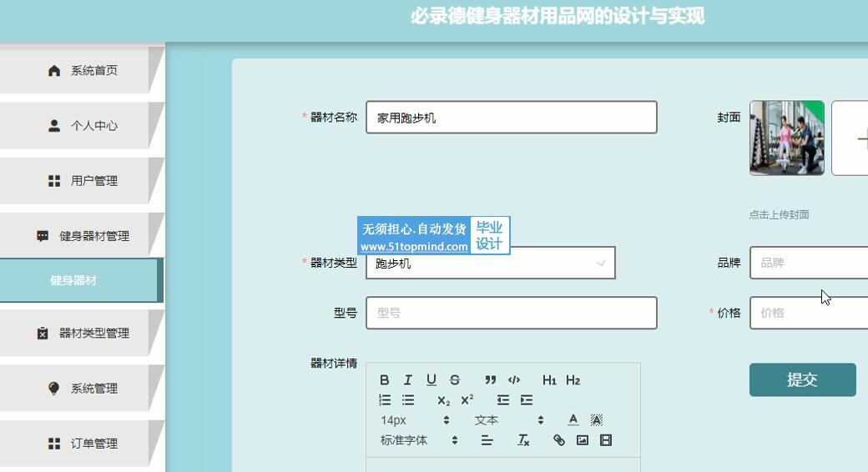Click the grid icon beside 订单管理

click(x=53, y=444)
